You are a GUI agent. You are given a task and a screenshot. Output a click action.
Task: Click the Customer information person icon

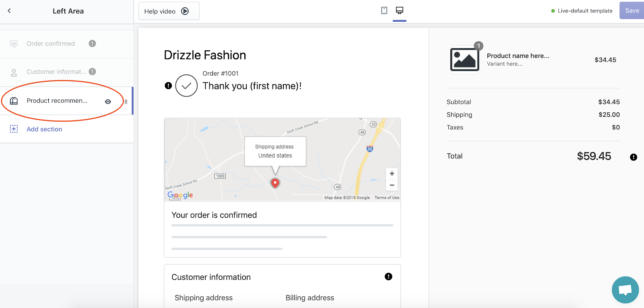click(x=14, y=72)
